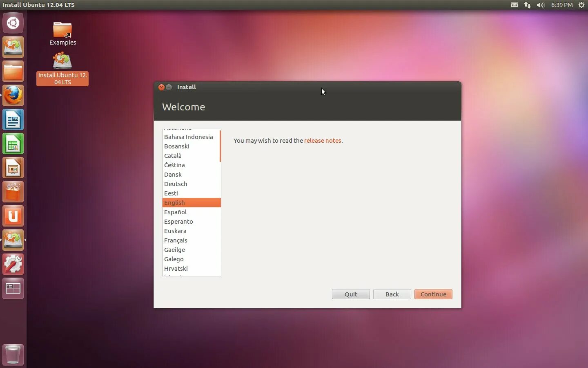The image size is (588, 368).
Task: Select the Examples folder on the desktop
Action: (x=62, y=34)
